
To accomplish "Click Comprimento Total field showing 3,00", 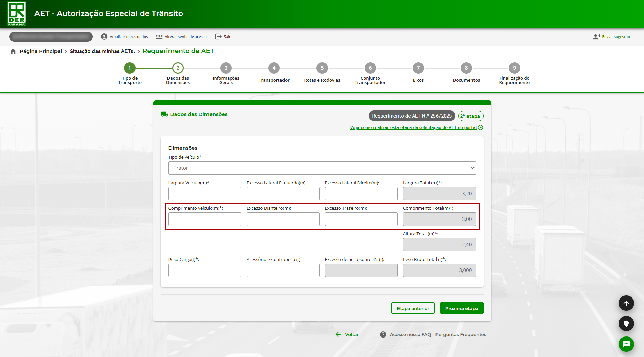I will pos(439,219).
